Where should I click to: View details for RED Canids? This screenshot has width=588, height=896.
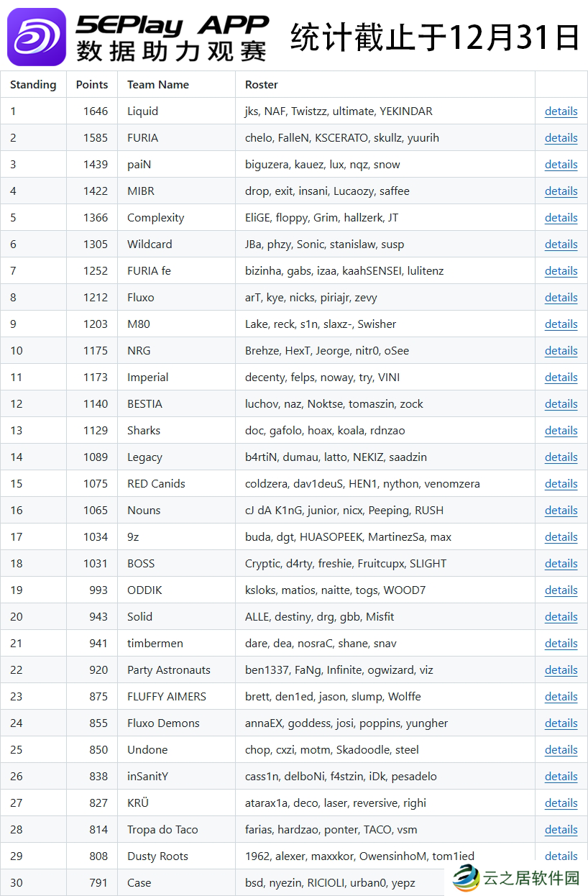561,484
